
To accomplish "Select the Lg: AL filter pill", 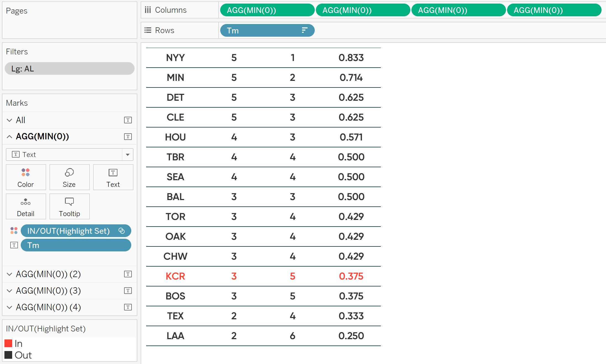I will [69, 68].
